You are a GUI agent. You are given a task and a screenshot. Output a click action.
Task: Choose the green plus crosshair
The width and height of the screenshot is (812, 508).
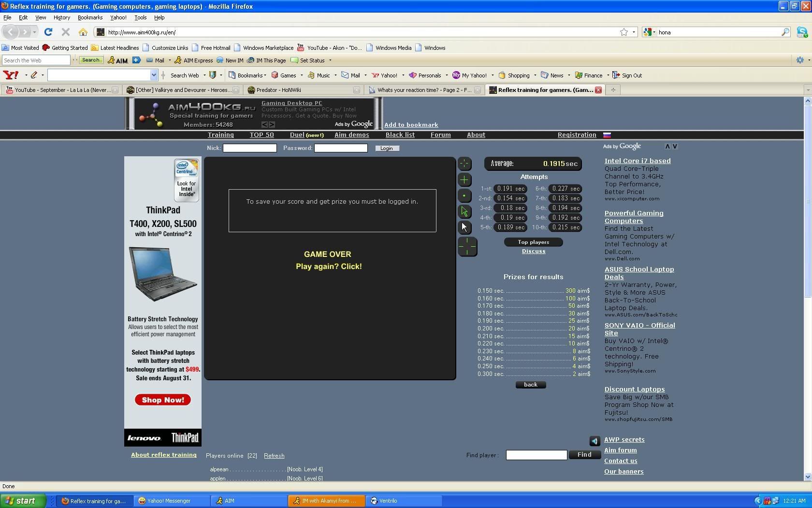[464, 179]
